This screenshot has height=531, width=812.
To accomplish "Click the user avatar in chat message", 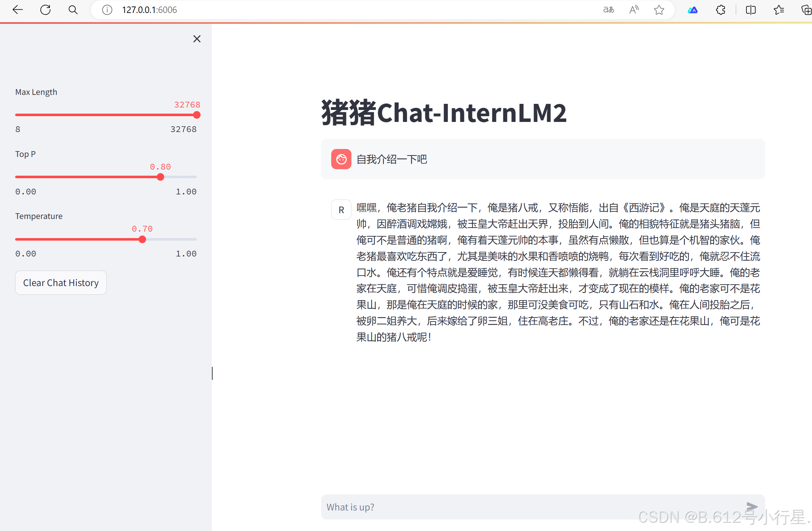I will click(341, 159).
